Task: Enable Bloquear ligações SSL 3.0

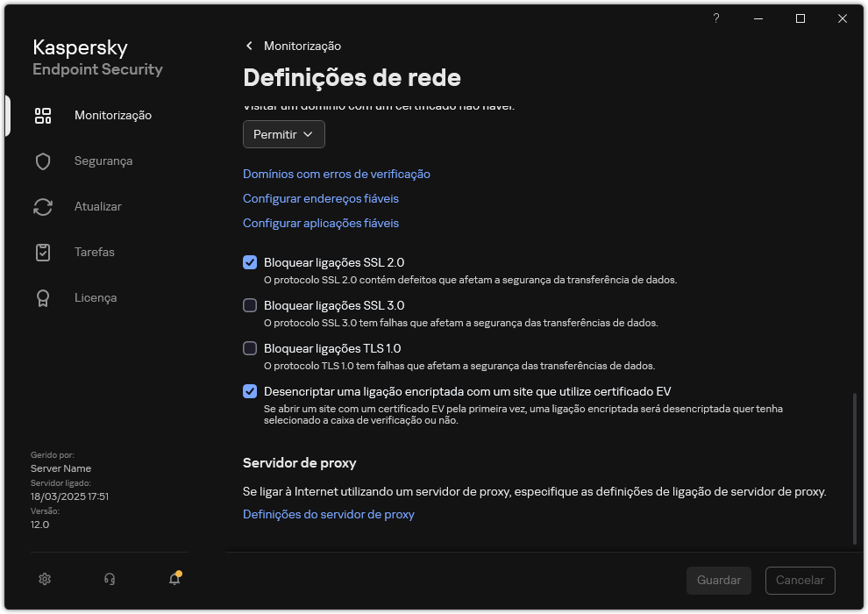Action: pyautogui.click(x=250, y=305)
